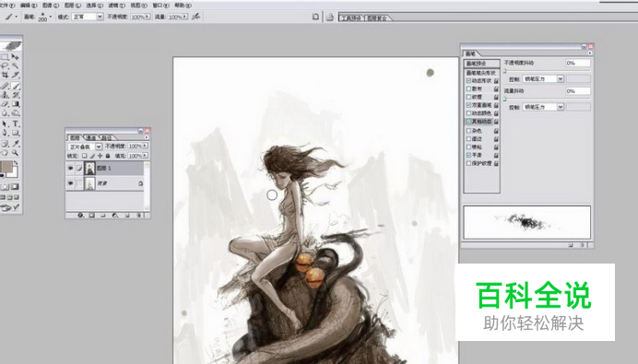Click the 画笔预设 button
The height and width of the screenshot is (364, 638).
[x=482, y=64]
